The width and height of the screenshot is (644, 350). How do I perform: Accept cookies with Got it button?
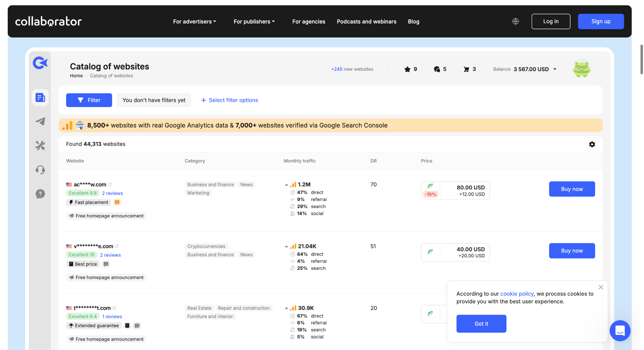481,323
